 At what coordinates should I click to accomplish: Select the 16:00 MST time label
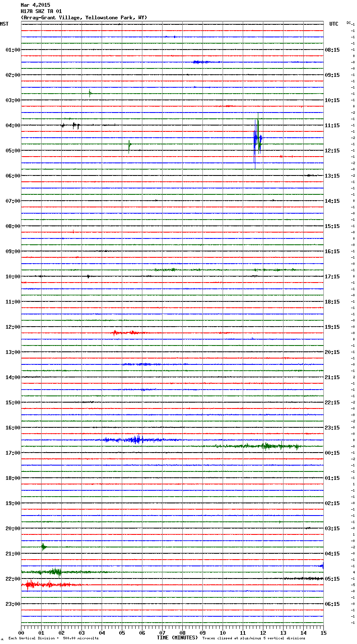coord(13,428)
